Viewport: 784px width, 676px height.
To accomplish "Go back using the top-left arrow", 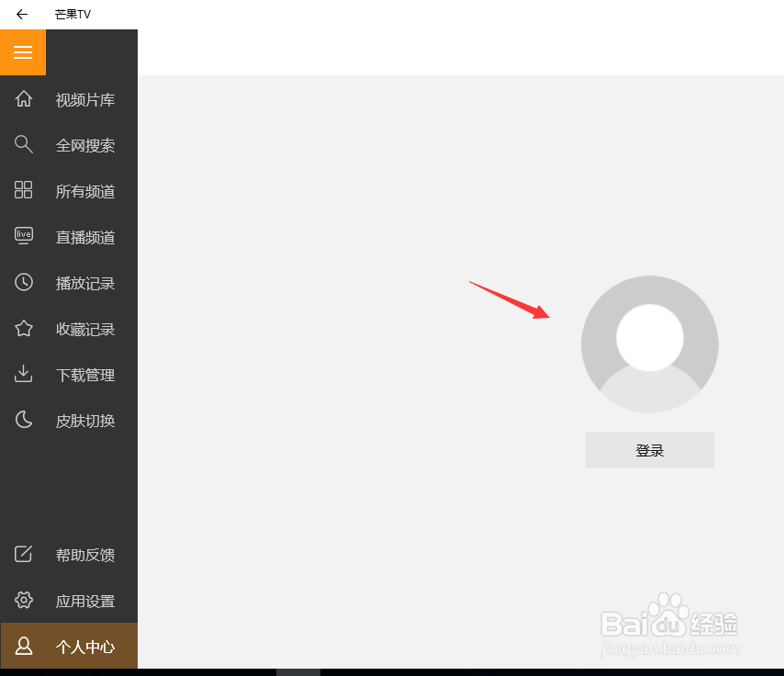I will pyautogui.click(x=21, y=14).
